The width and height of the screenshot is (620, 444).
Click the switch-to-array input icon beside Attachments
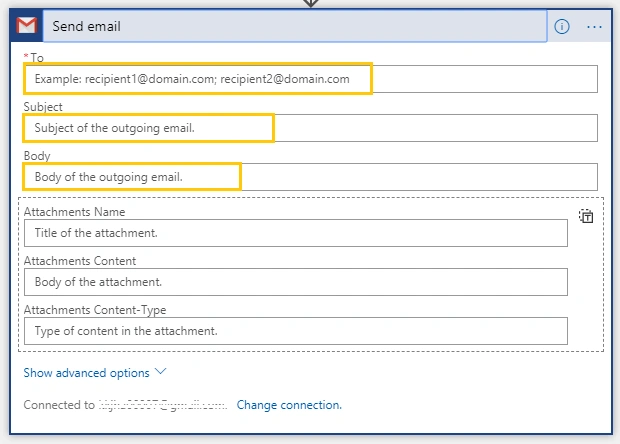coord(586,216)
